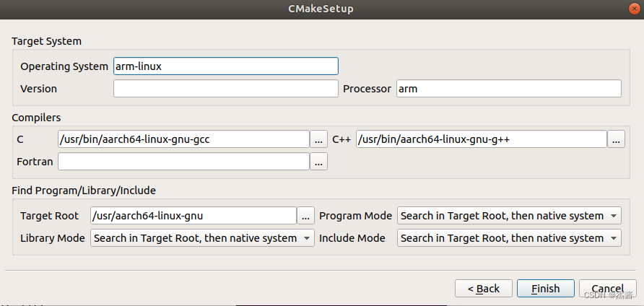Click the Fortran label text

click(35, 162)
